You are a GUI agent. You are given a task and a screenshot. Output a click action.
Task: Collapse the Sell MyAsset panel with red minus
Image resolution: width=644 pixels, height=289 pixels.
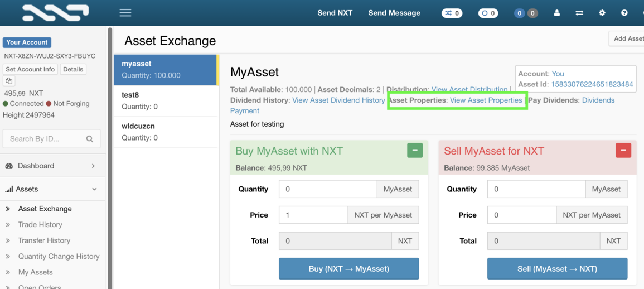tap(623, 150)
